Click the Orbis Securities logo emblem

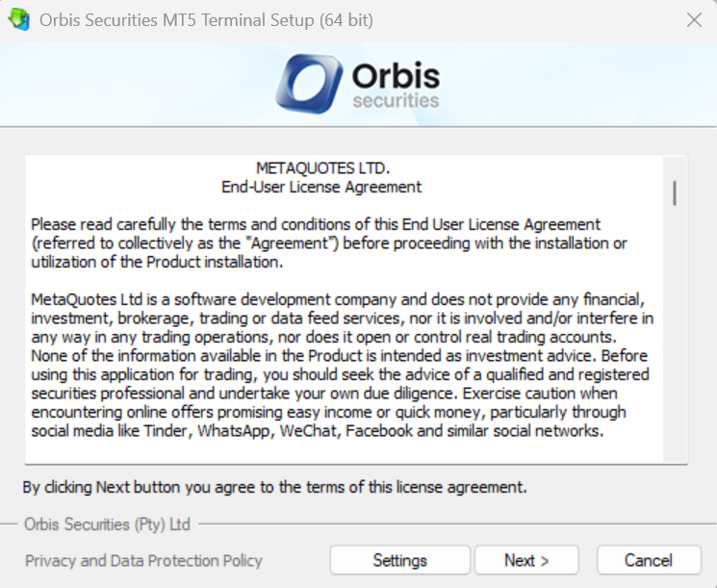(x=308, y=84)
